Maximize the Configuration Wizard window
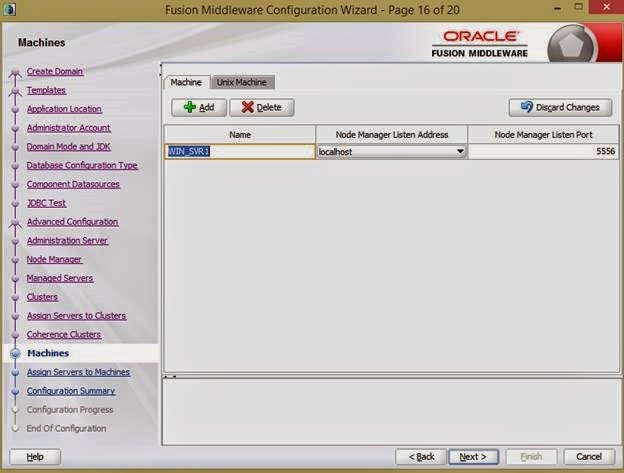624x473 pixels. tap(579, 7)
